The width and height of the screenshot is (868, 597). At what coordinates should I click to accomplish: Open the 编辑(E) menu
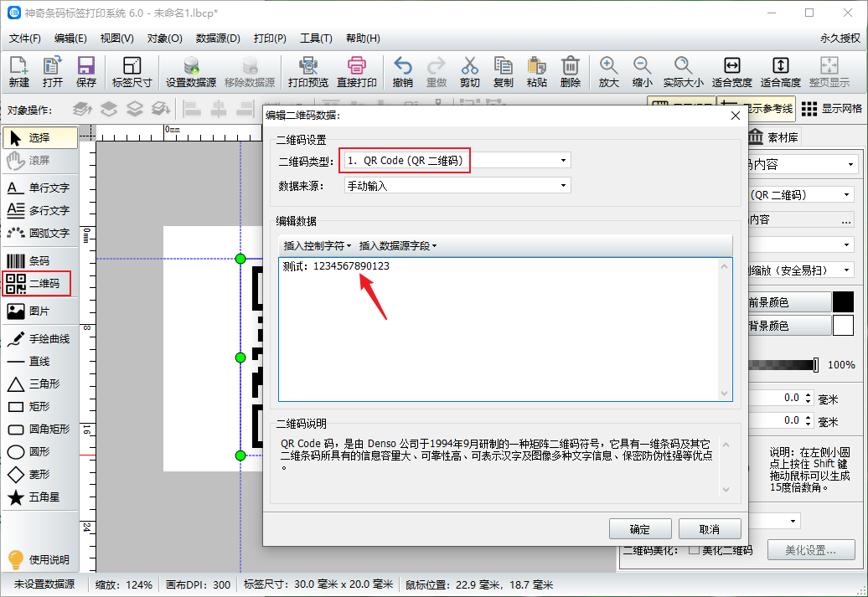70,39
